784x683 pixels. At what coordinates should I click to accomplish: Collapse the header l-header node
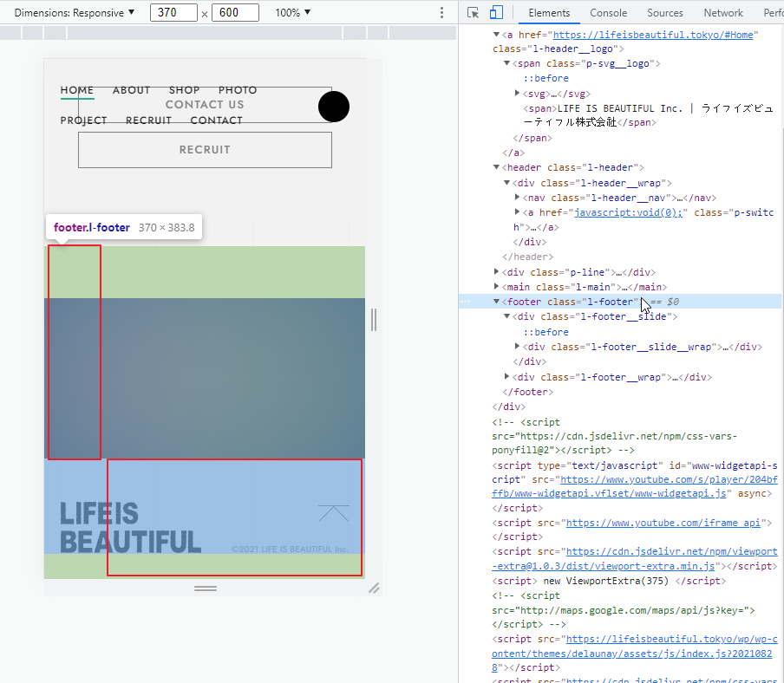coord(496,167)
